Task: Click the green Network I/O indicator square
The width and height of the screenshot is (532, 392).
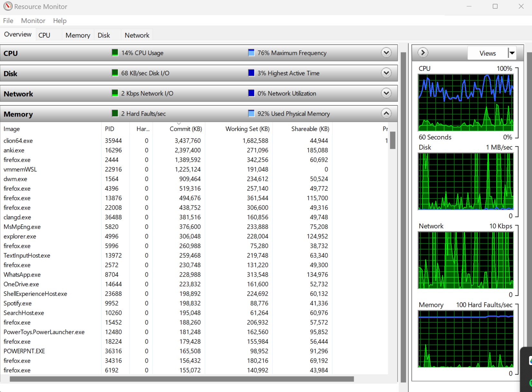Action: pos(115,93)
